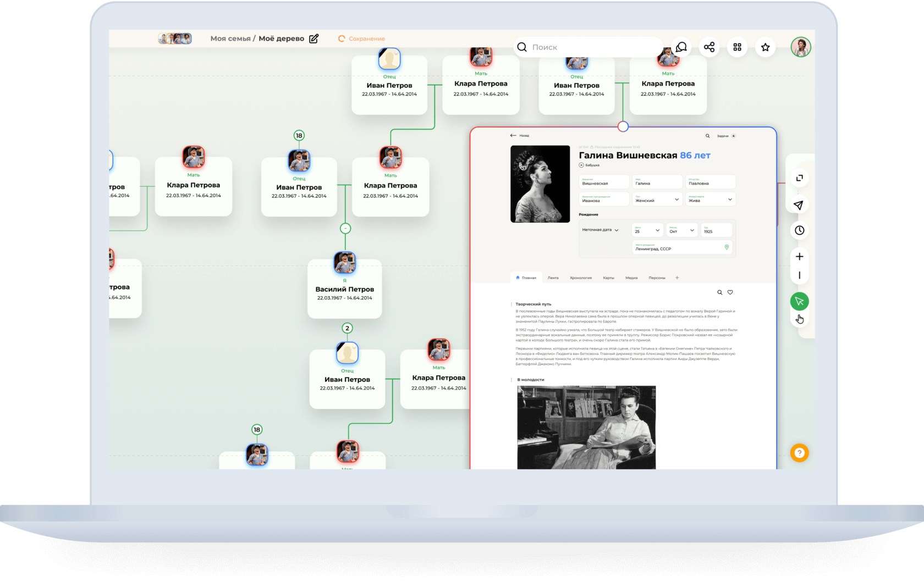
Task: Click the Поиск search field
Action: 588,47
